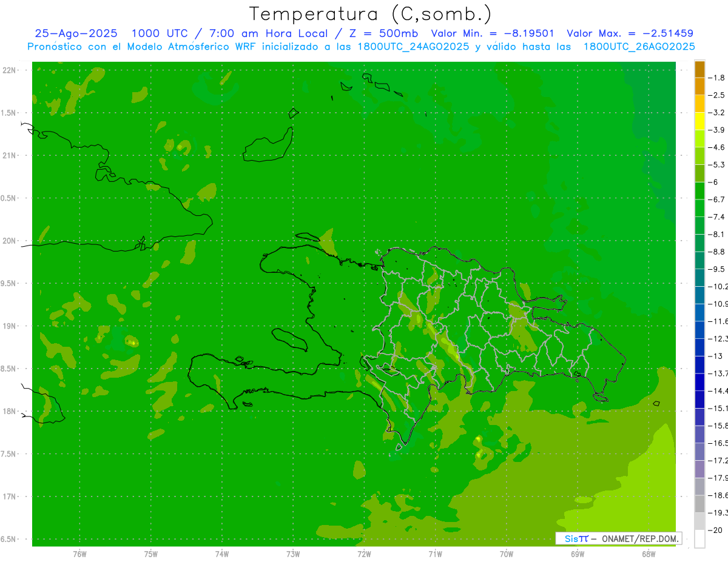The height and width of the screenshot is (562, 728).
Task: Click the "68W" longitude label
Action: tap(649, 554)
